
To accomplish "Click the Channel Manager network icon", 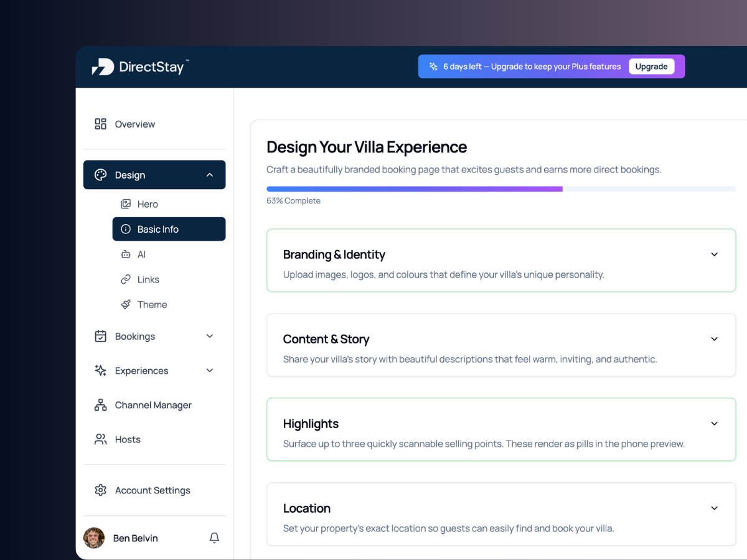I will tap(100, 405).
